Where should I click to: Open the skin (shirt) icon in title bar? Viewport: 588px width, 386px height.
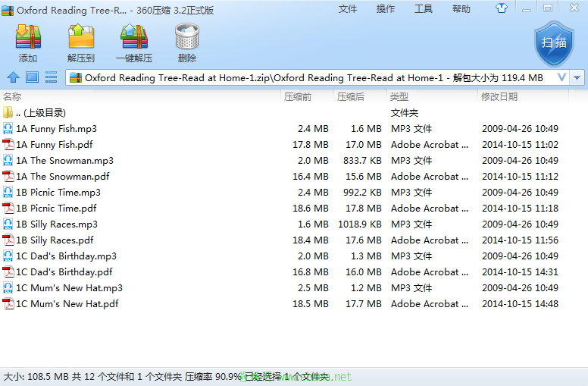(502, 8)
